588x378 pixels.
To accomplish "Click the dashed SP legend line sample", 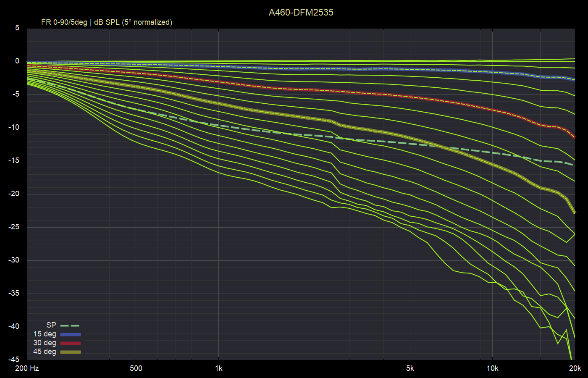I will click(x=70, y=325).
